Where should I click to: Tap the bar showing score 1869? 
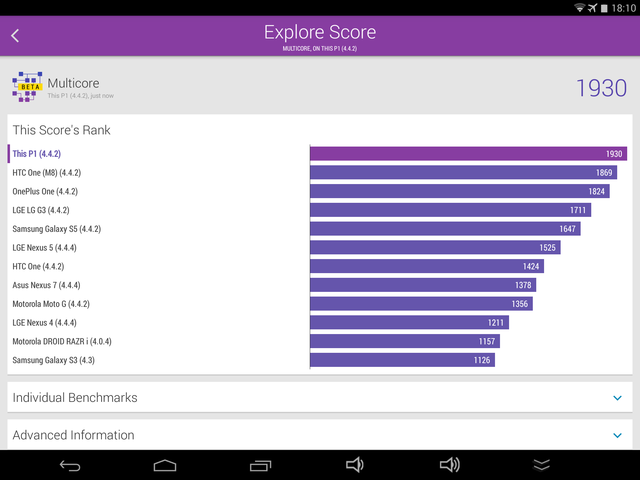point(464,173)
